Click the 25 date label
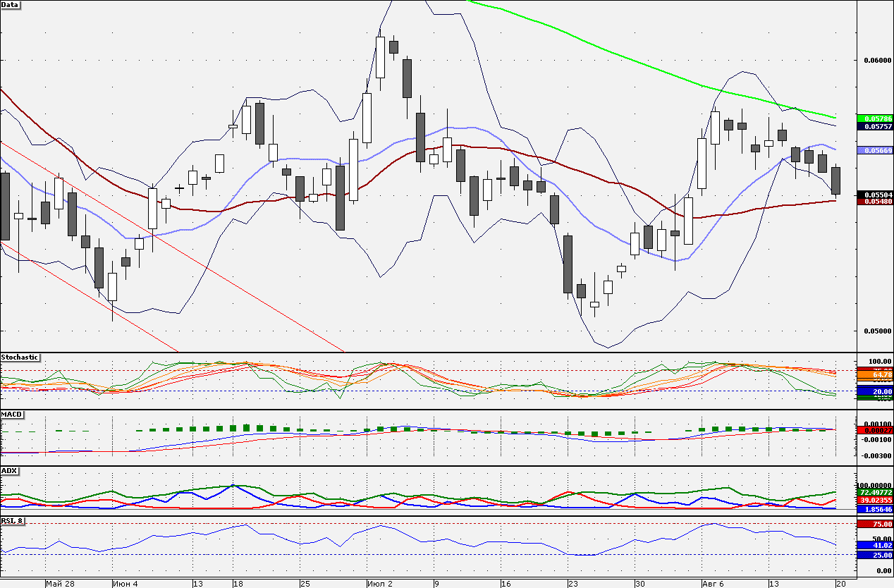This screenshot has height=588, width=894. [x=305, y=584]
